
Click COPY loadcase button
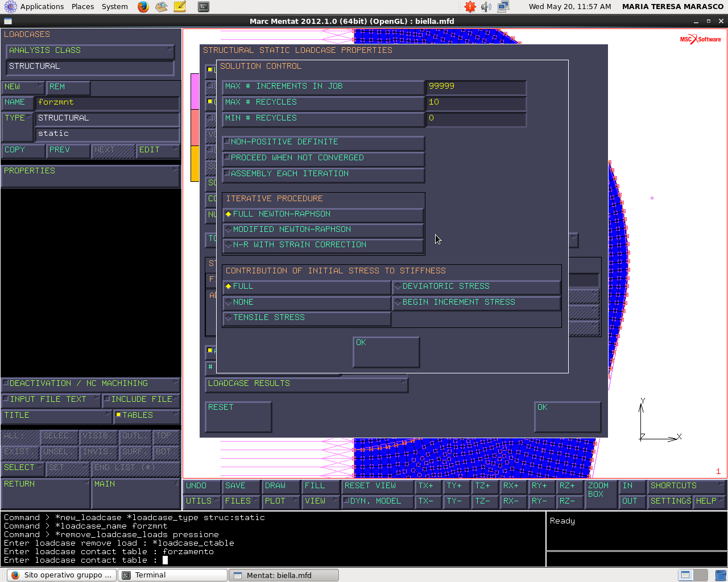23,150
